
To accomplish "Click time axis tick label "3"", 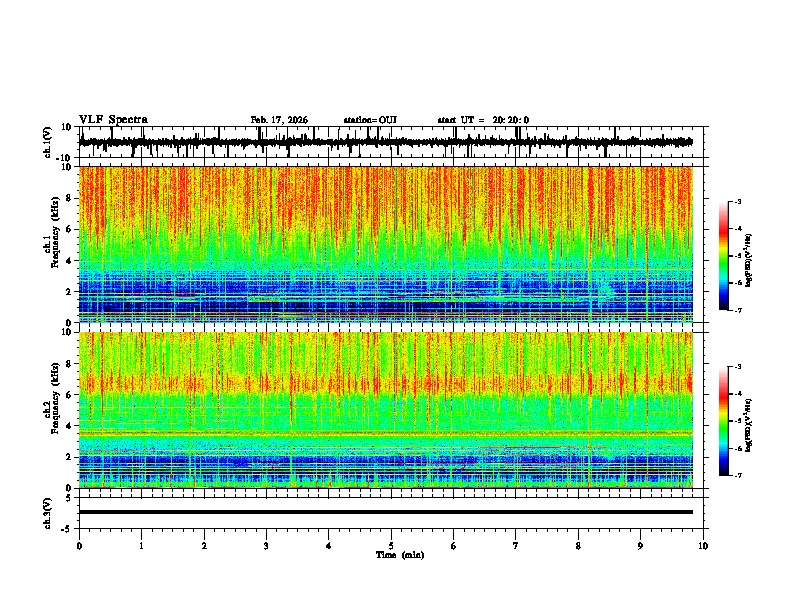I will [x=266, y=546].
